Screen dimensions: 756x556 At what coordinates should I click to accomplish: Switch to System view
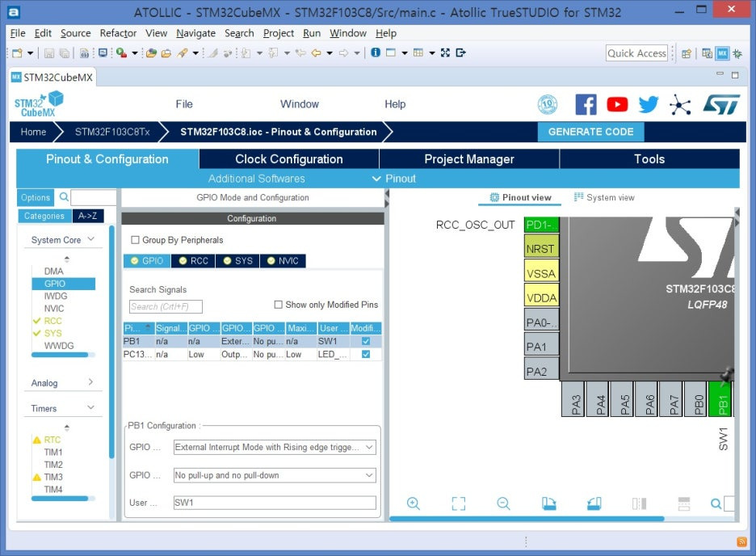[x=604, y=197]
